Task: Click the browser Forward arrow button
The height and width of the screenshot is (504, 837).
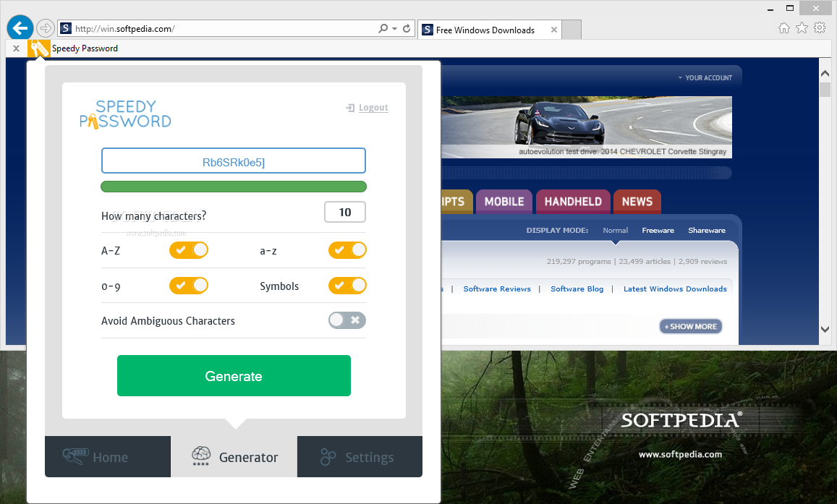Action: click(x=46, y=27)
